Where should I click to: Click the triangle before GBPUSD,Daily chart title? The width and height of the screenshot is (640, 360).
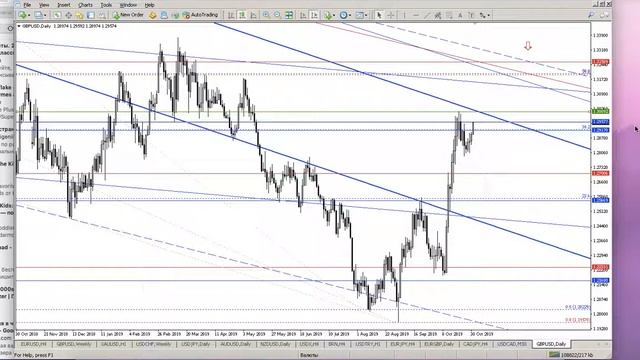point(19,26)
